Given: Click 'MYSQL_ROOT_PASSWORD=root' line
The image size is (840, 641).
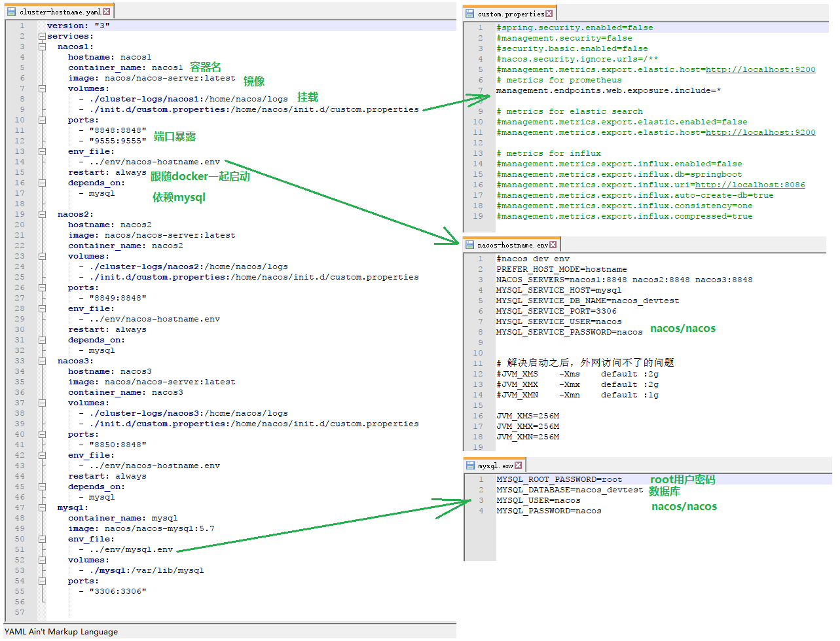Looking at the screenshot, I should (x=559, y=479).
